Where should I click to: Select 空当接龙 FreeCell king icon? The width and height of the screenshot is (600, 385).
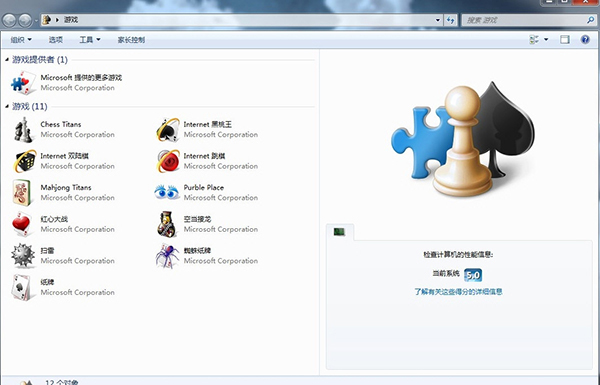pos(167,224)
